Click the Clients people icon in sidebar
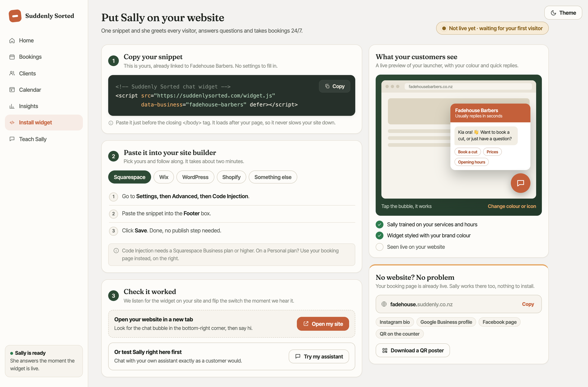The width and height of the screenshot is (588, 387). pyautogui.click(x=12, y=74)
